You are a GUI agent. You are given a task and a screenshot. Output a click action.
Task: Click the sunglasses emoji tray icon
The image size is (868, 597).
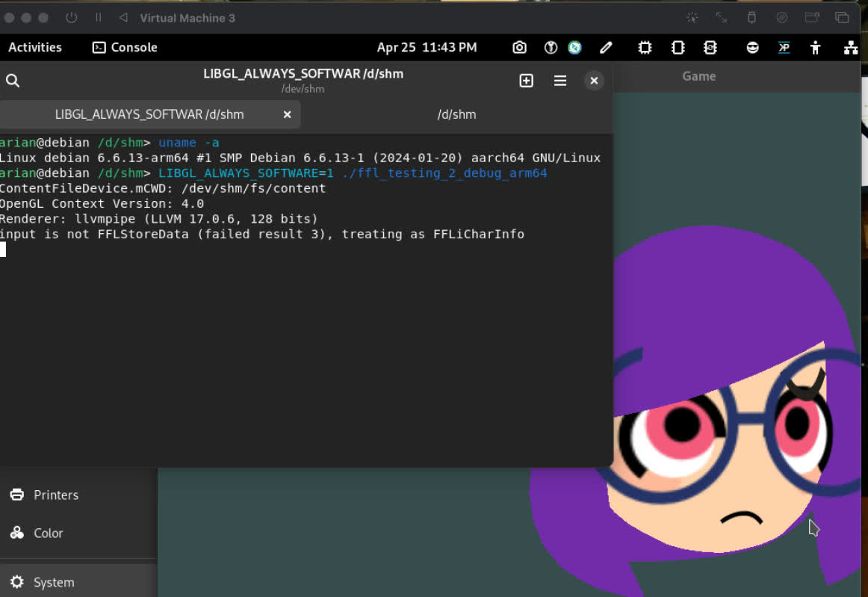coord(753,48)
